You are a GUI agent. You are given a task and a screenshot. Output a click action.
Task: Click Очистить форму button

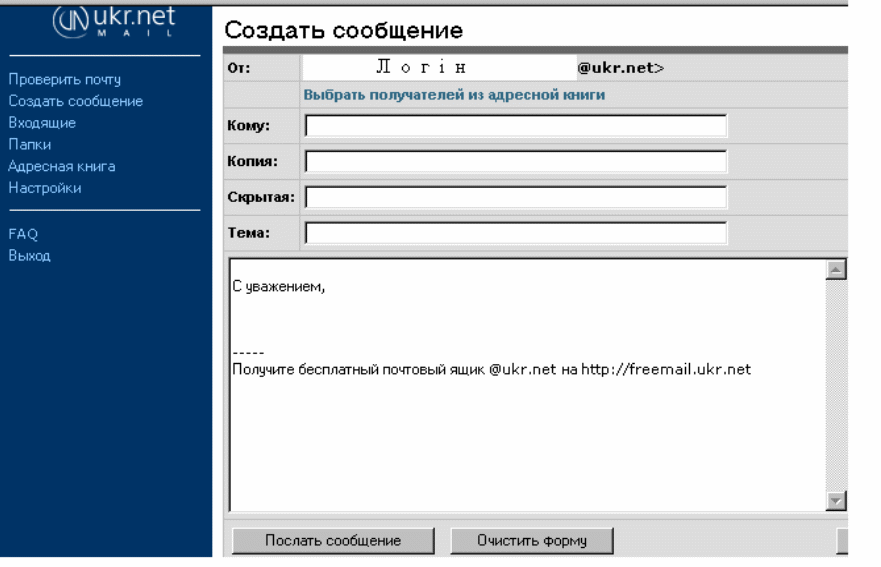pos(532,541)
